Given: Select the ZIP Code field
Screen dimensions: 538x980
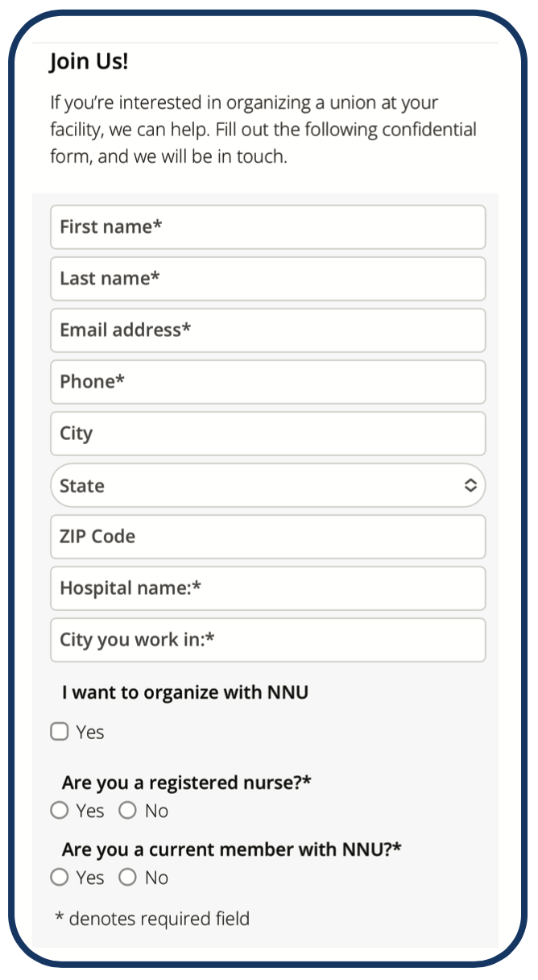Looking at the screenshot, I should 268,536.
